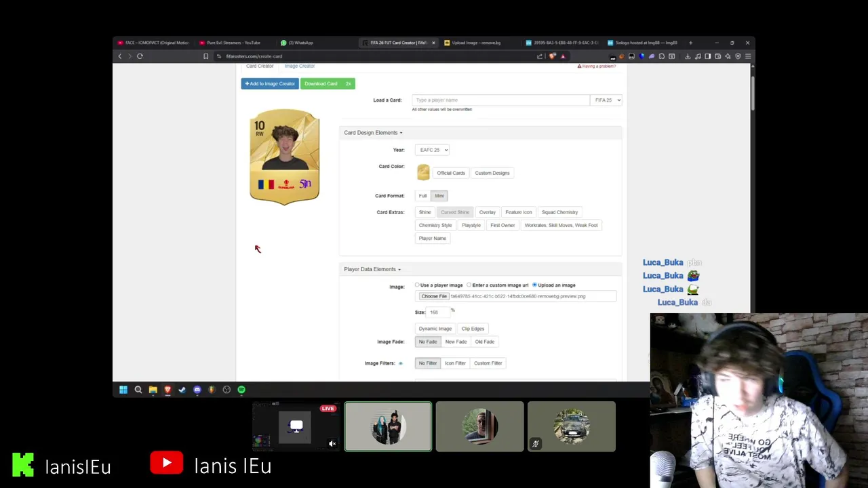Toggle Playstyle card extra
The width and height of the screenshot is (868, 488).
(x=471, y=225)
